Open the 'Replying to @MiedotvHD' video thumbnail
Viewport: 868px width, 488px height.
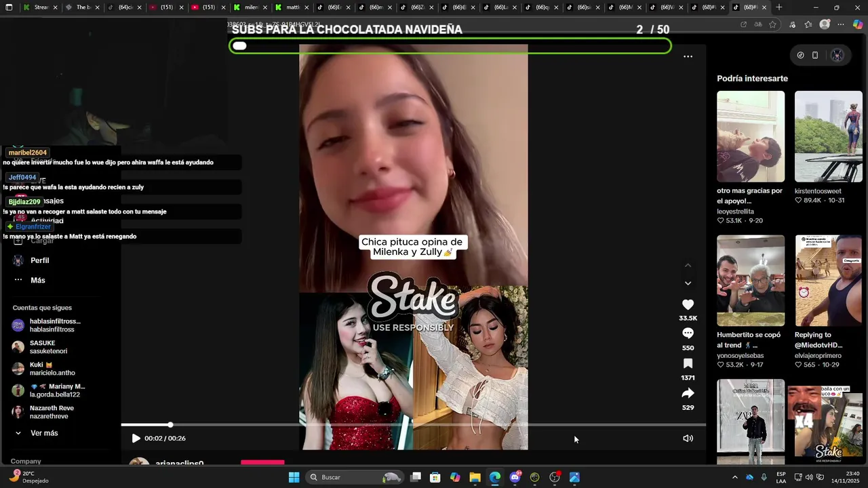[829, 281]
